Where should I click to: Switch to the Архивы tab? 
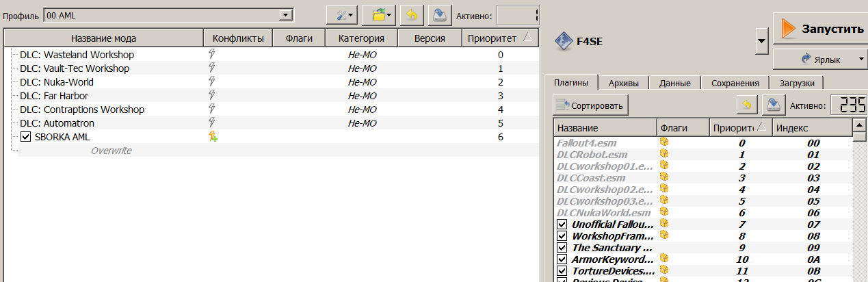624,83
